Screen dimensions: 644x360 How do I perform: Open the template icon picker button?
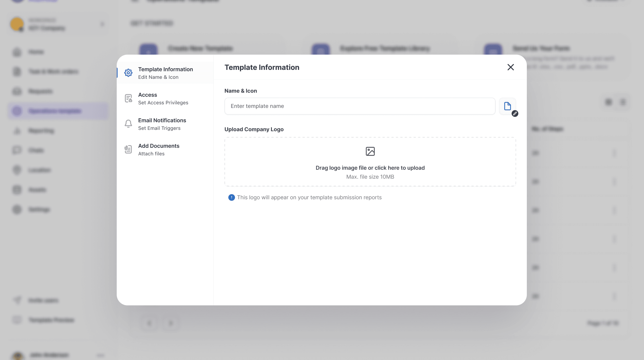(x=507, y=106)
